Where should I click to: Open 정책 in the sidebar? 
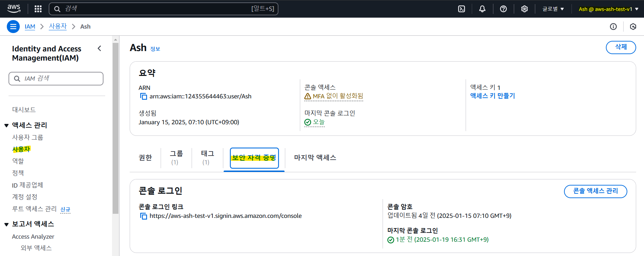tap(18, 173)
